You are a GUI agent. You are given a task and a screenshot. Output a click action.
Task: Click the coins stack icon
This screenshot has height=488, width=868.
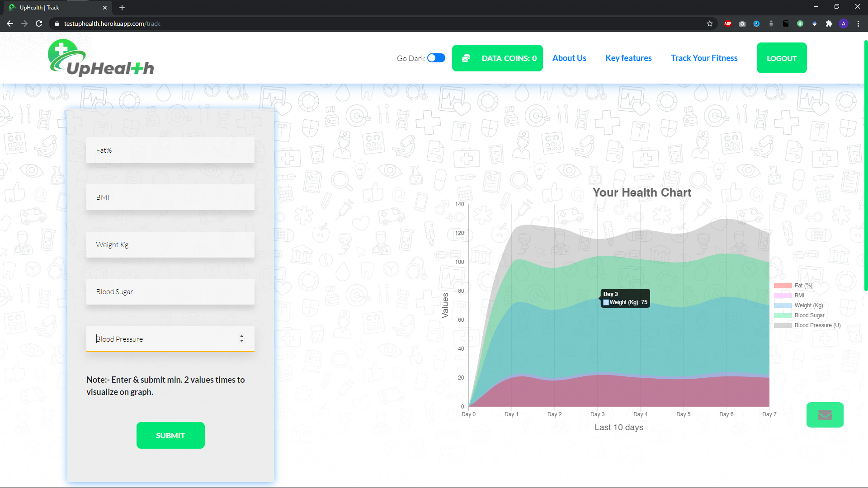466,58
